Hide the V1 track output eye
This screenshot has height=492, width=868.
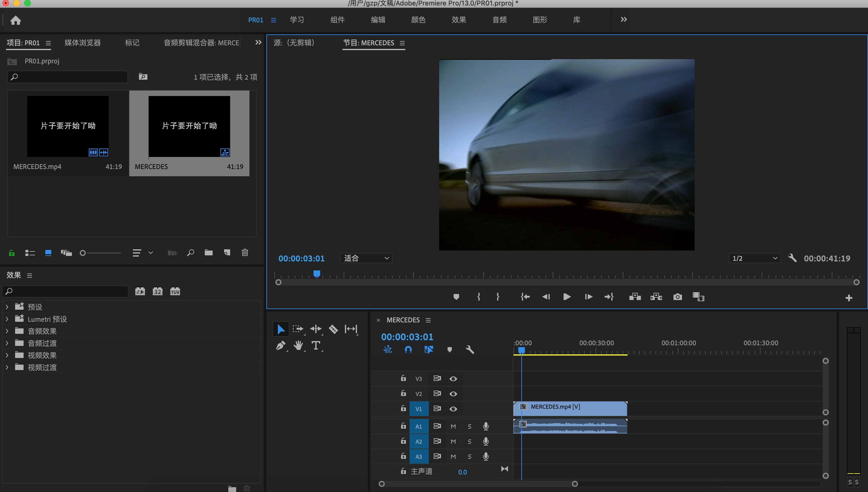tap(453, 409)
